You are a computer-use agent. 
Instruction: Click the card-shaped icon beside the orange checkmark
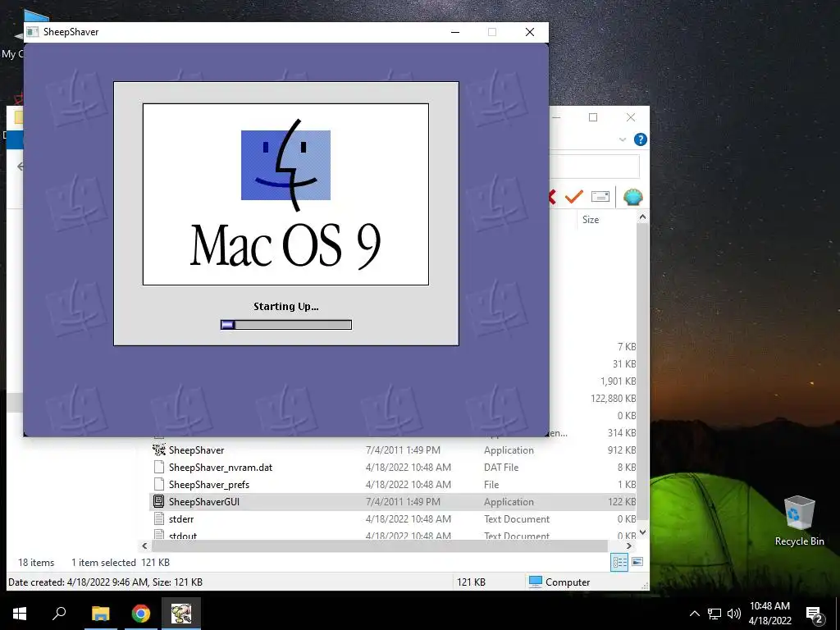click(x=600, y=197)
